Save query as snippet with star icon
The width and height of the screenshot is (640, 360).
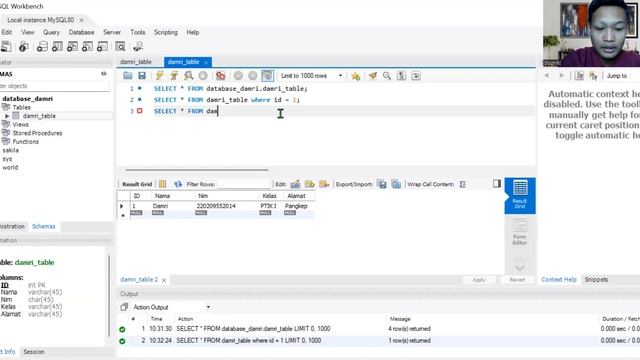(x=356, y=76)
